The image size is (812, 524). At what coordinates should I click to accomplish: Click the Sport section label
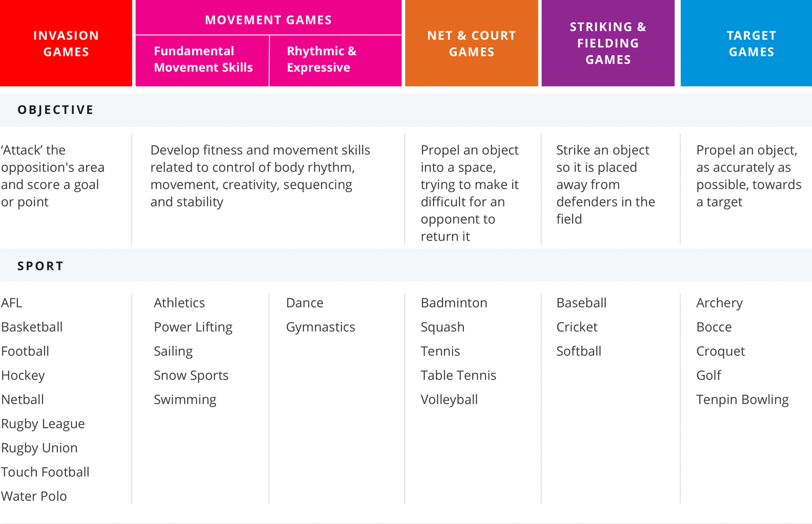click(x=40, y=266)
